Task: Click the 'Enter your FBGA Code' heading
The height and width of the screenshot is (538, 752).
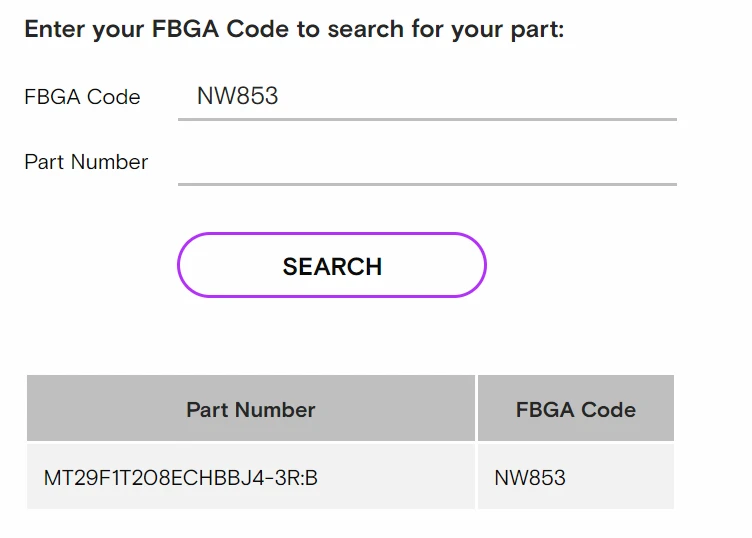Action: coord(294,29)
